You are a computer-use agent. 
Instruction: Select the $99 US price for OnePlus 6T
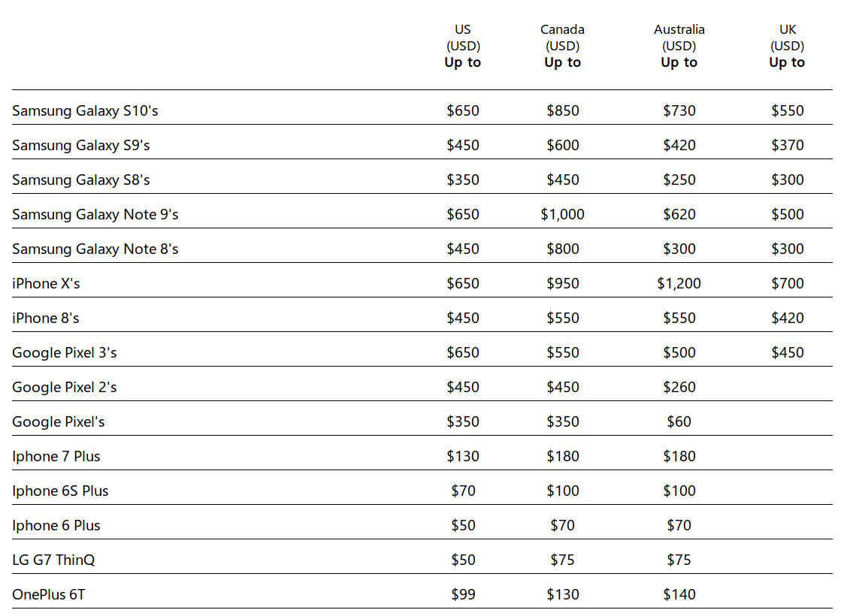tap(463, 595)
